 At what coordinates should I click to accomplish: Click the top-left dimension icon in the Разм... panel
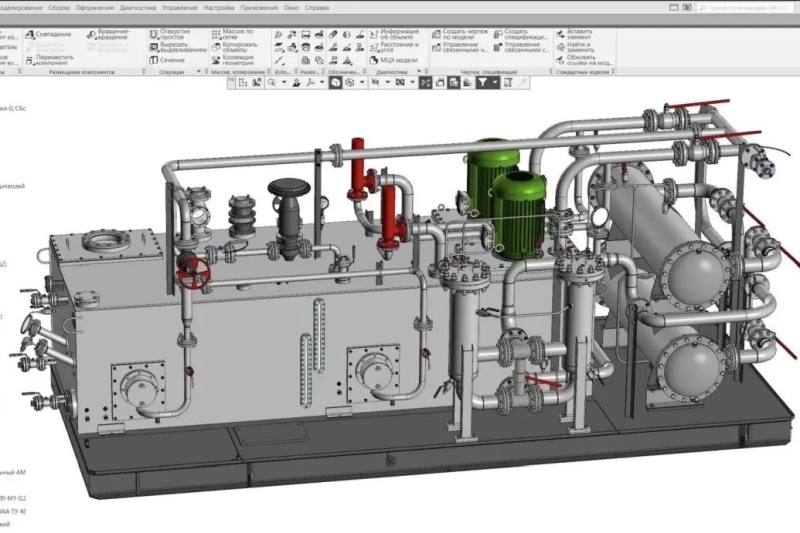(305, 34)
